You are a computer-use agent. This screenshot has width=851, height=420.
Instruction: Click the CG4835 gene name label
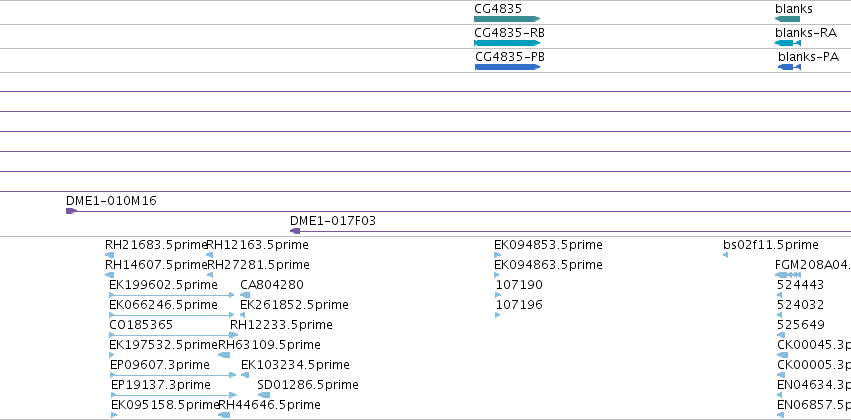click(x=498, y=9)
